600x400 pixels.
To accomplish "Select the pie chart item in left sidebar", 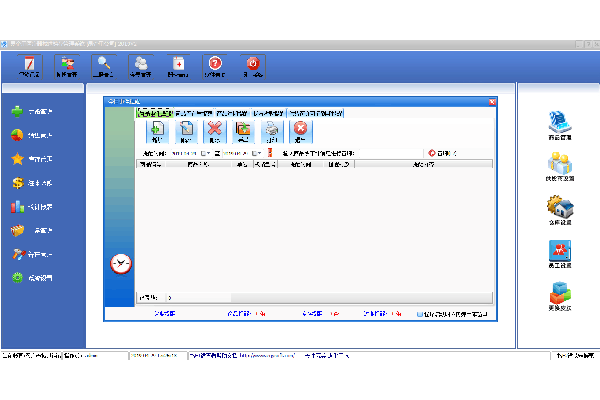I will click(x=32, y=135).
